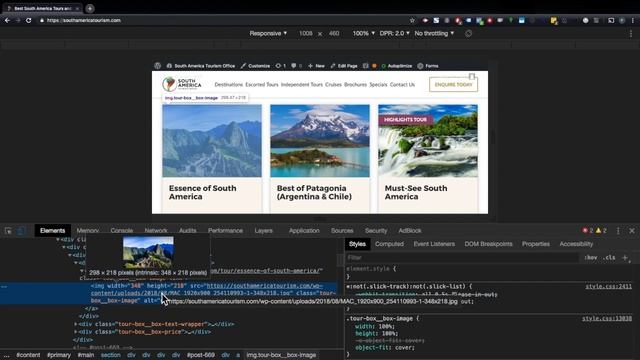Open the Destinations nav link
The width and height of the screenshot is (640, 360).
(x=229, y=84)
